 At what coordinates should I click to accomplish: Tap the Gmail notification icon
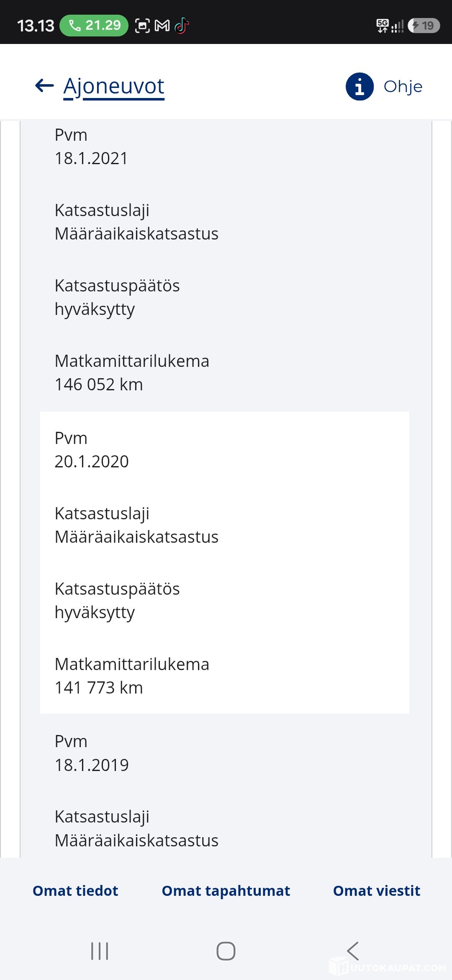tap(162, 26)
